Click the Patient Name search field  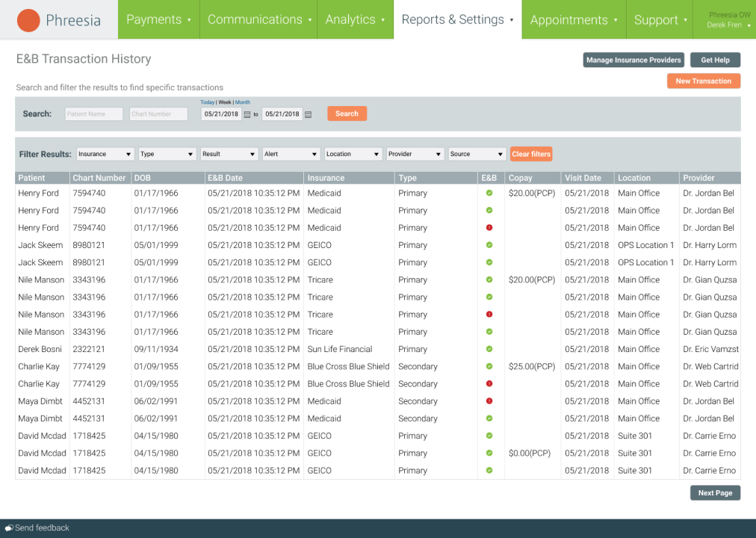[x=93, y=114]
